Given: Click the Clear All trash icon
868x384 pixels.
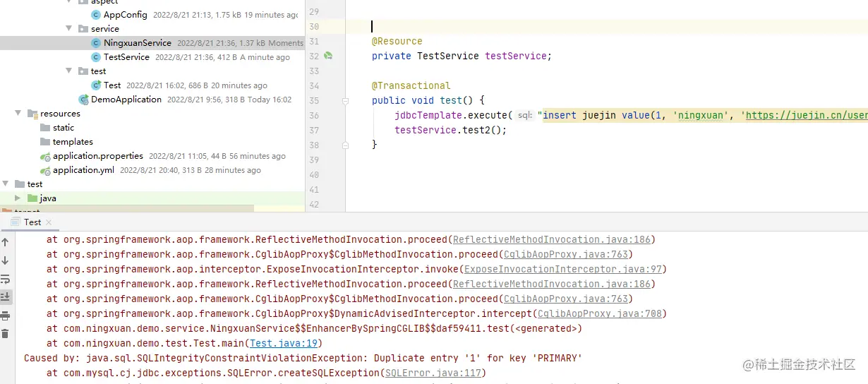Looking at the screenshot, I should point(5,334).
